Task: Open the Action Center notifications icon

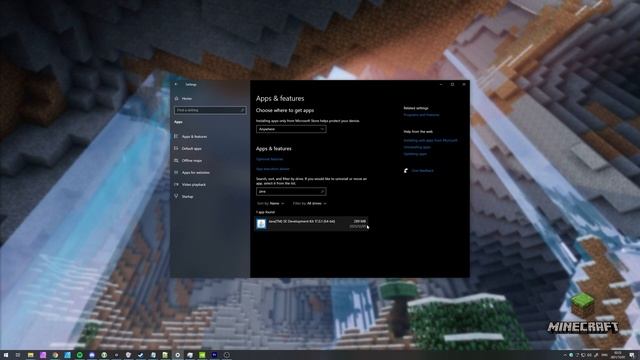Action: tap(631, 355)
